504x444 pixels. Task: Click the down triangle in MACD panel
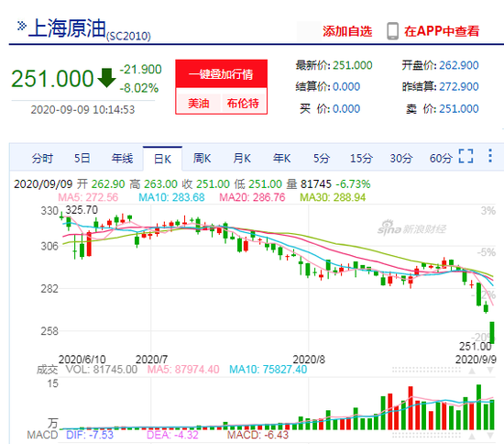pyautogui.click(x=490, y=437)
